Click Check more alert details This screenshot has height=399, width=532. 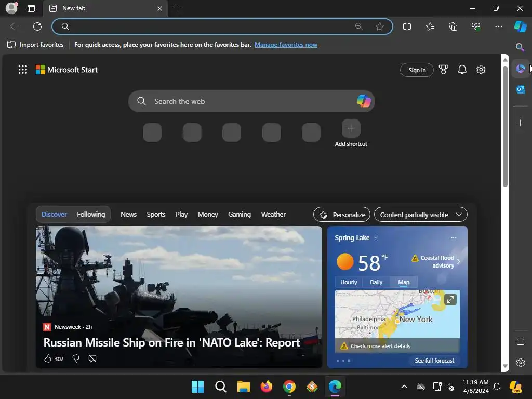(380, 346)
